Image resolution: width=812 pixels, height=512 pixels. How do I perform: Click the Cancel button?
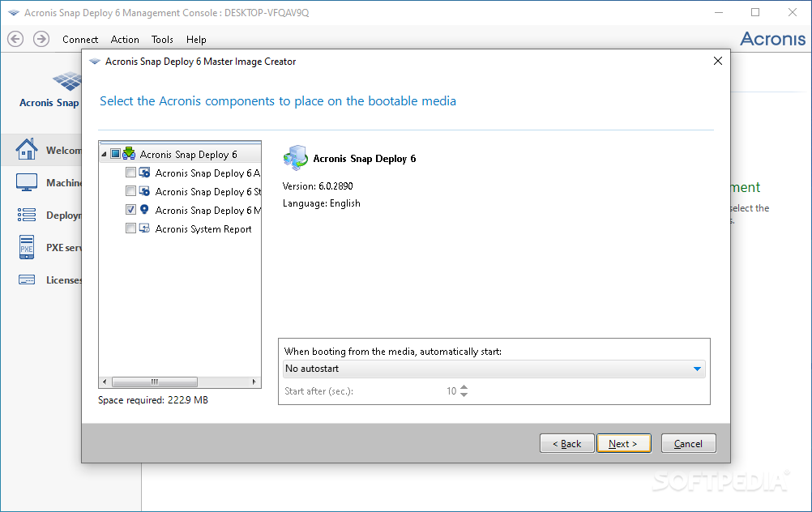tap(688, 444)
